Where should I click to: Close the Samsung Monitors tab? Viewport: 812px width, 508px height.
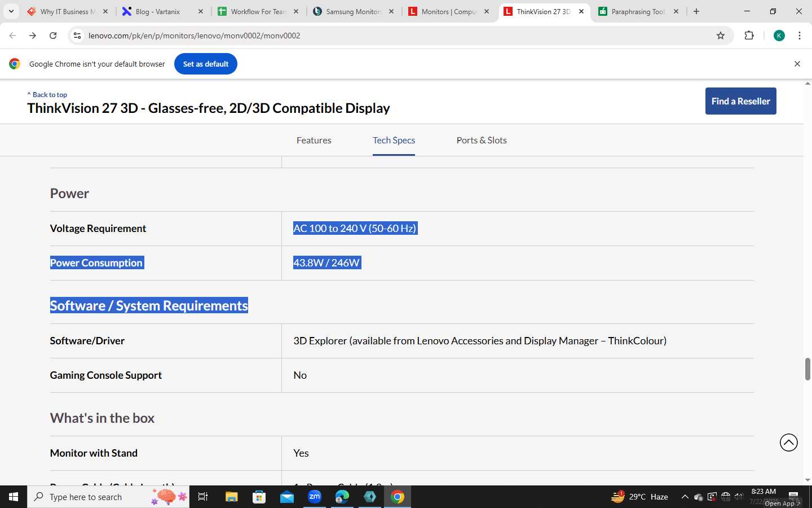tap(391, 11)
